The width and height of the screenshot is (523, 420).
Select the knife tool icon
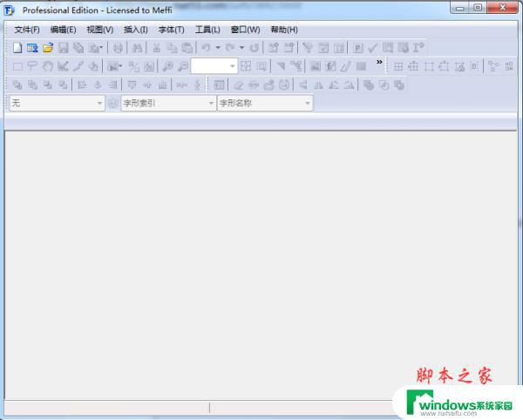point(78,66)
